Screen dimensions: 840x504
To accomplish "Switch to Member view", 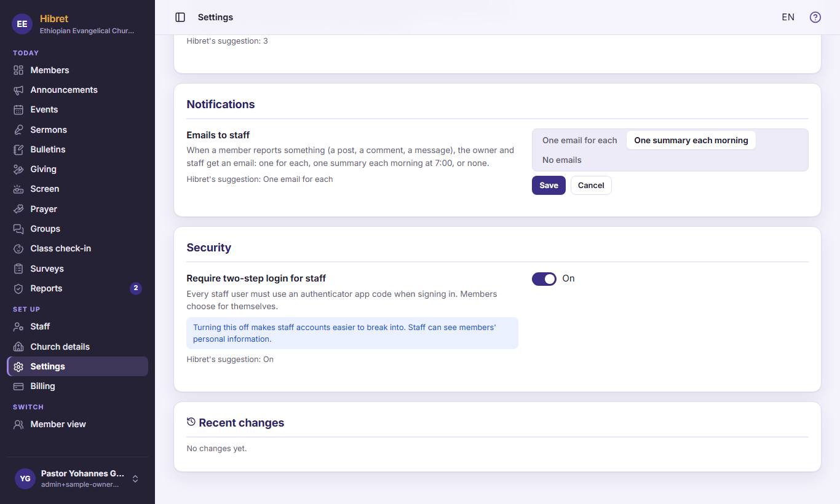I will tap(77, 424).
